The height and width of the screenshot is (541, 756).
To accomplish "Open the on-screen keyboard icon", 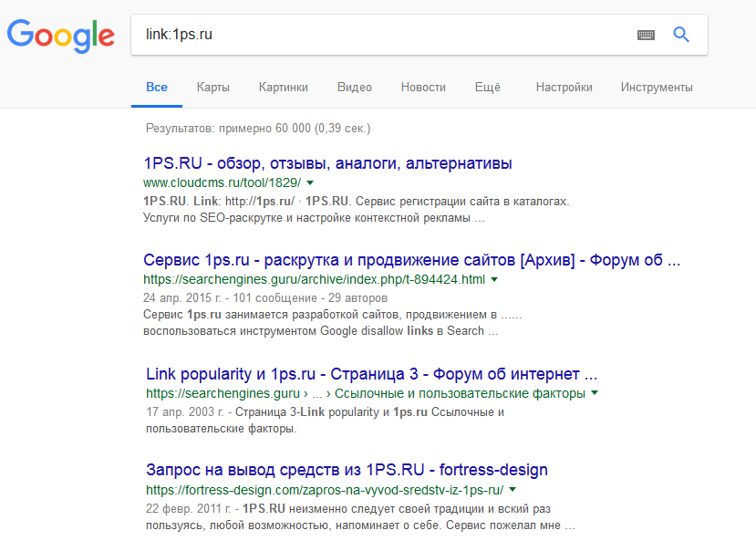I will tap(646, 35).
